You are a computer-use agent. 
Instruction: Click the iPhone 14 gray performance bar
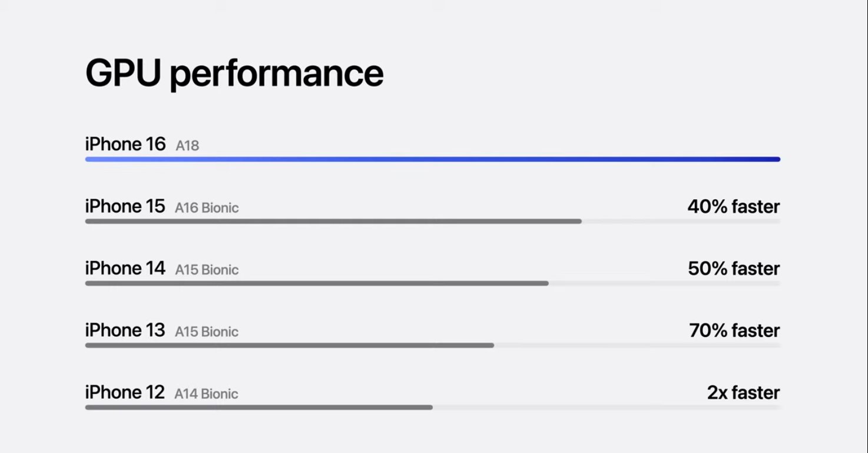coord(317,283)
